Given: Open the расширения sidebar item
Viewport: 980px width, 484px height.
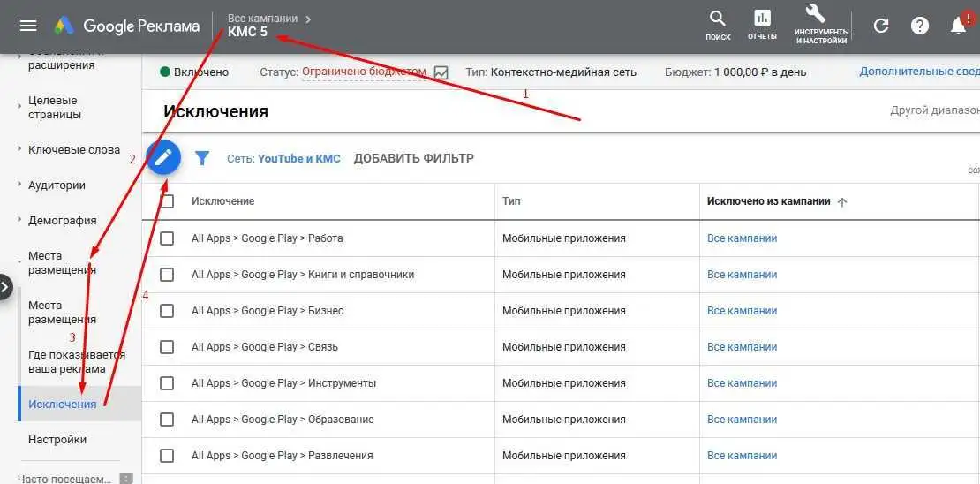Looking at the screenshot, I should [x=61, y=65].
